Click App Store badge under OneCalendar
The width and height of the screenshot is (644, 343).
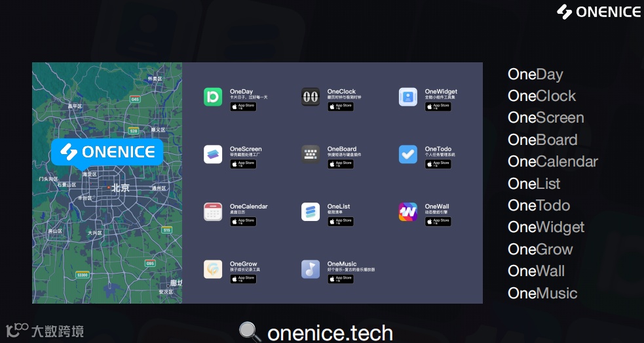[x=243, y=221]
